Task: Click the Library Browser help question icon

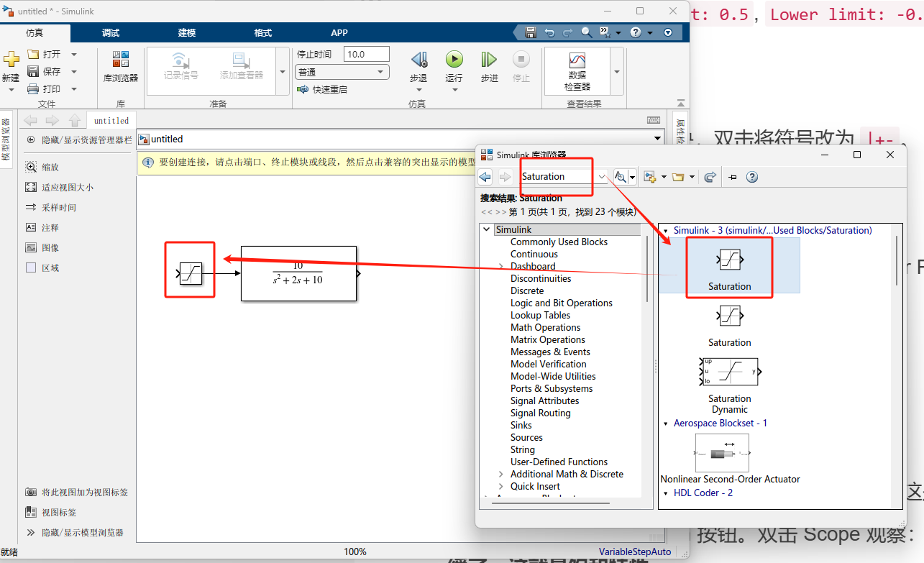Action: tap(752, 176)
